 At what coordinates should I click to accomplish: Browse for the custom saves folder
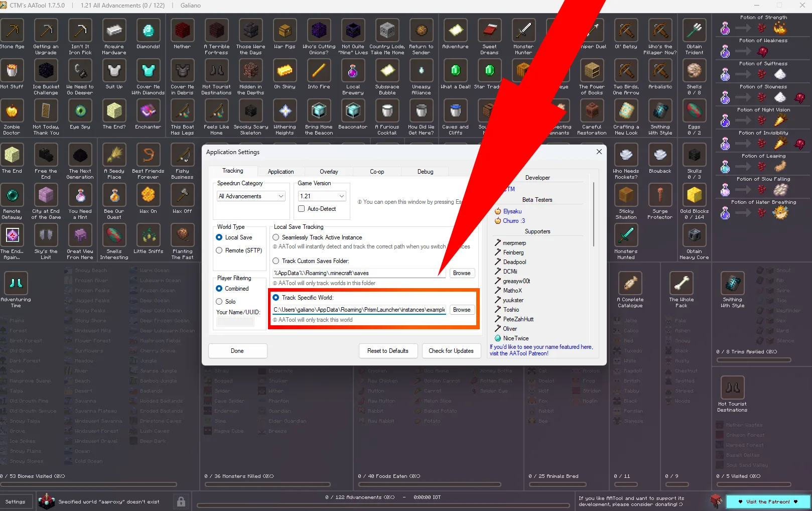(462, 273)
